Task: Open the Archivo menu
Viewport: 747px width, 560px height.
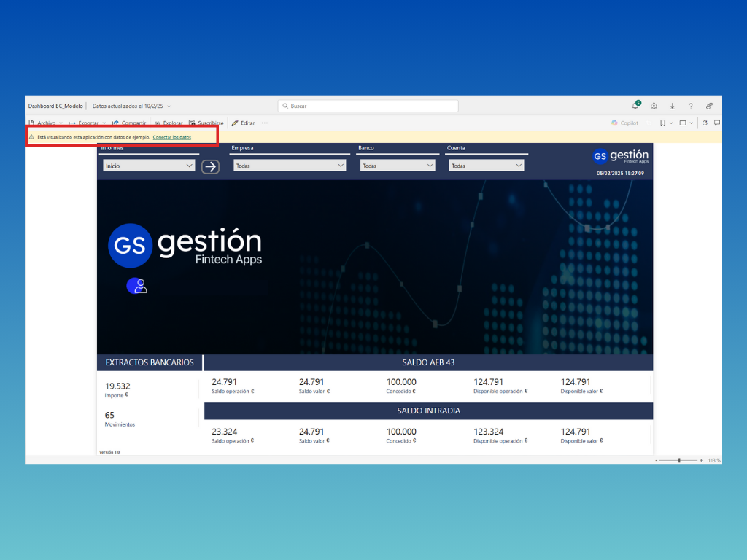Action: (x=45, y=122)
